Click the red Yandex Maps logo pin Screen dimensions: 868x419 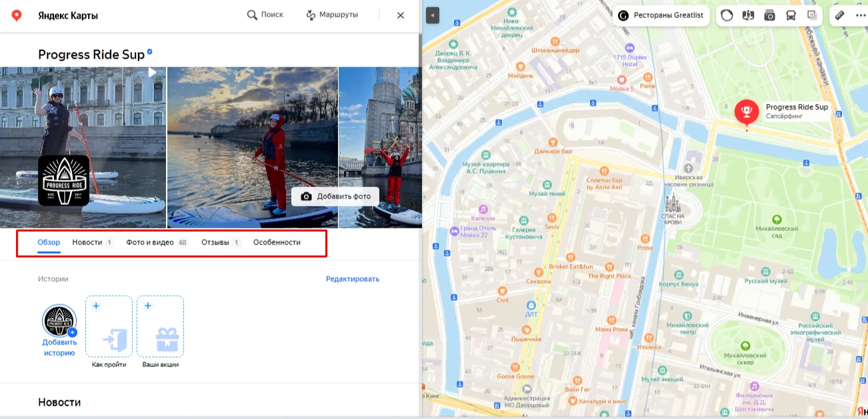(17, 15)
